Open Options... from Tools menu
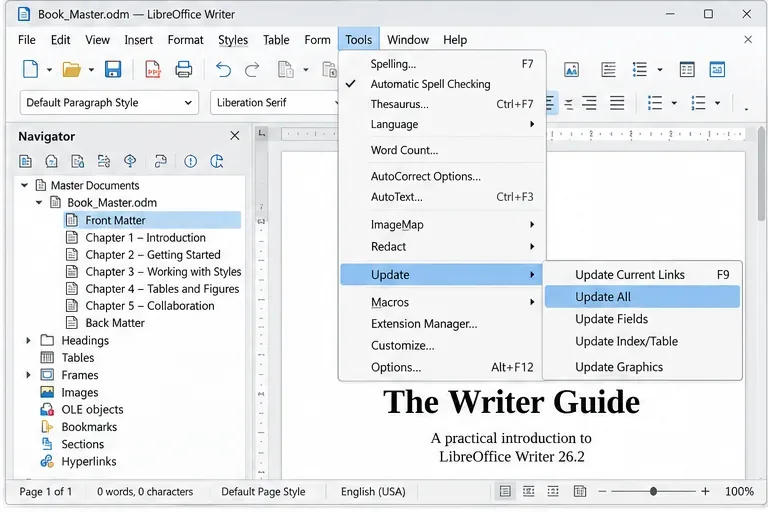Image resolution: width=768 pixels, height=512 pixels. point(442,367)
